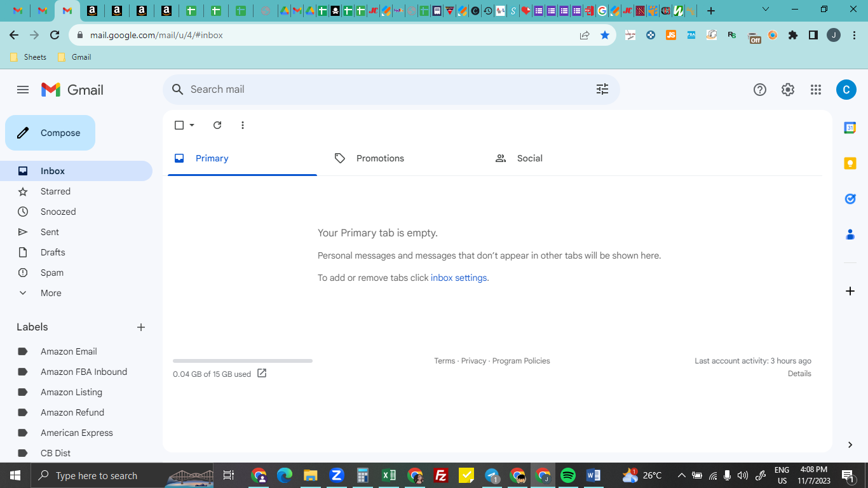
Task: Click the orange JS extension icon
Action: pyautogui.click(x=671, y=35)
